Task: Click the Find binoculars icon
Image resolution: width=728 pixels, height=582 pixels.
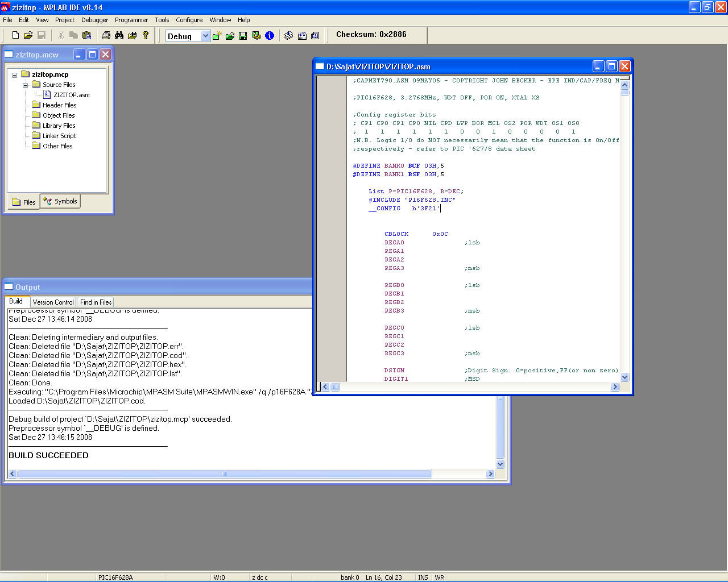Action: click(x=119, y=35)
